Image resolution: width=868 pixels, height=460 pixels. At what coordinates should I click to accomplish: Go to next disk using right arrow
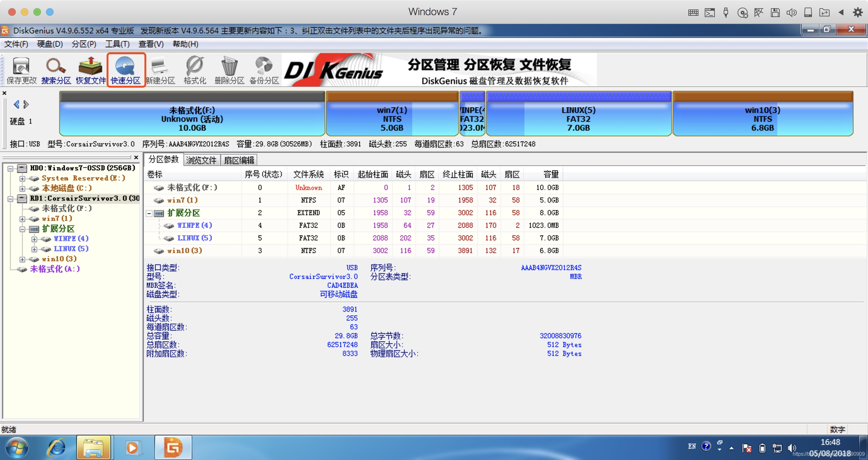click(x=26, y=104)
